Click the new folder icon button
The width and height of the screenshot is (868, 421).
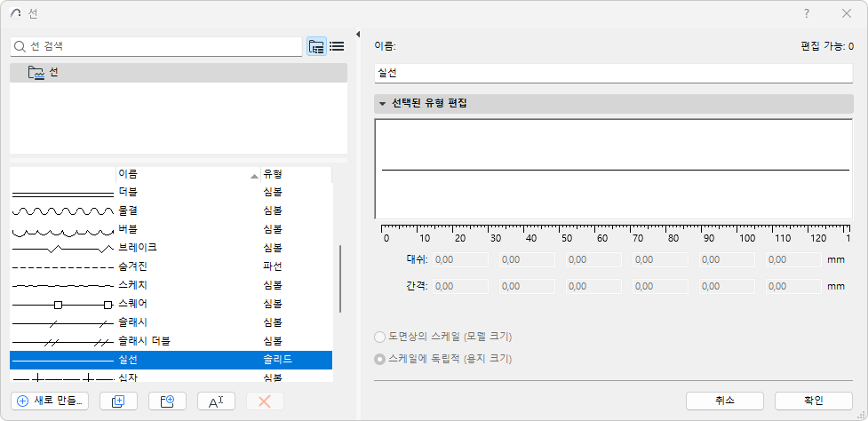point(167,401)
